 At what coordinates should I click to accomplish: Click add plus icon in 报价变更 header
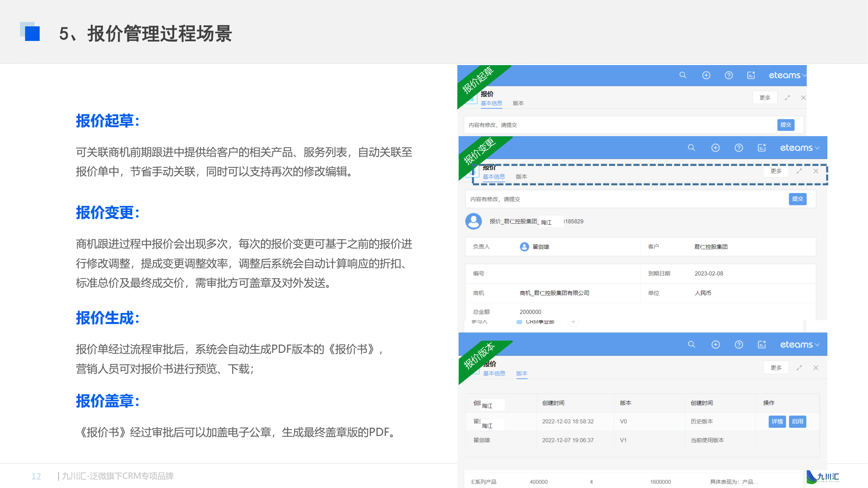715,148
